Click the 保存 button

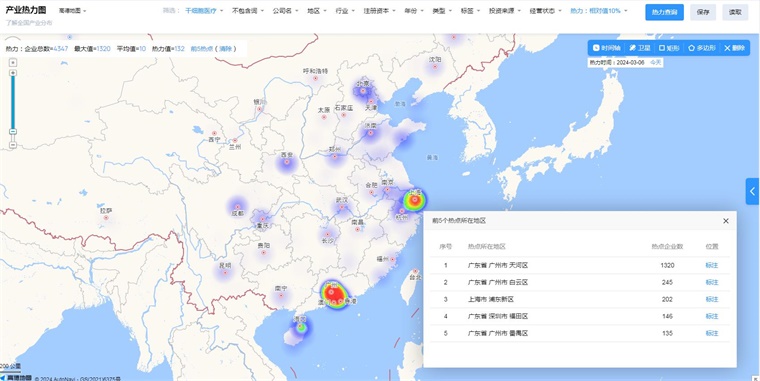(x=703, y=13)
